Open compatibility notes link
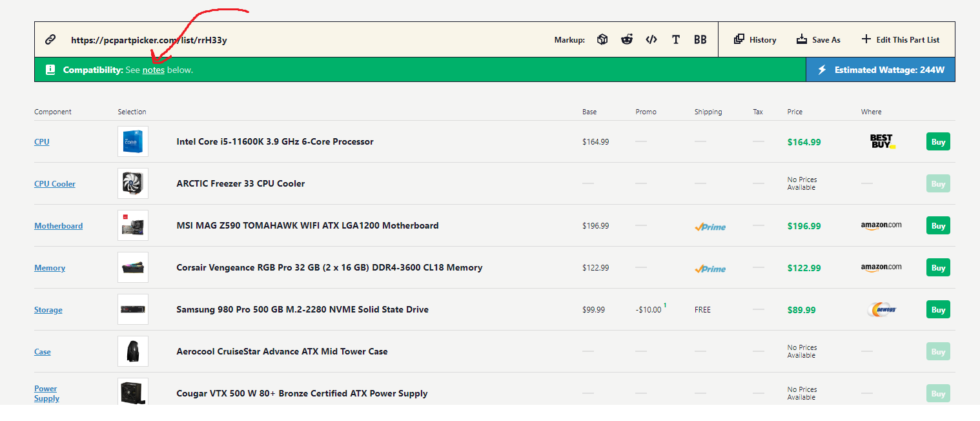 coord(154,70)
